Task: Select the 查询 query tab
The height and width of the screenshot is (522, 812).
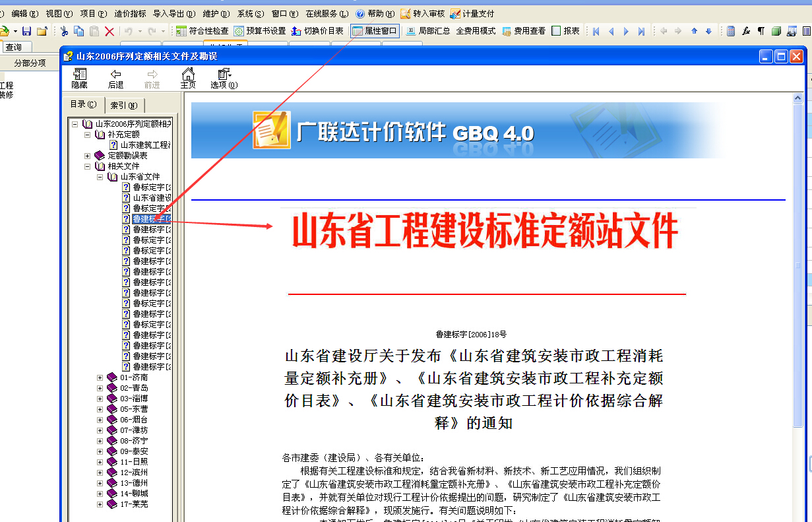Action: tap(13, 47)
